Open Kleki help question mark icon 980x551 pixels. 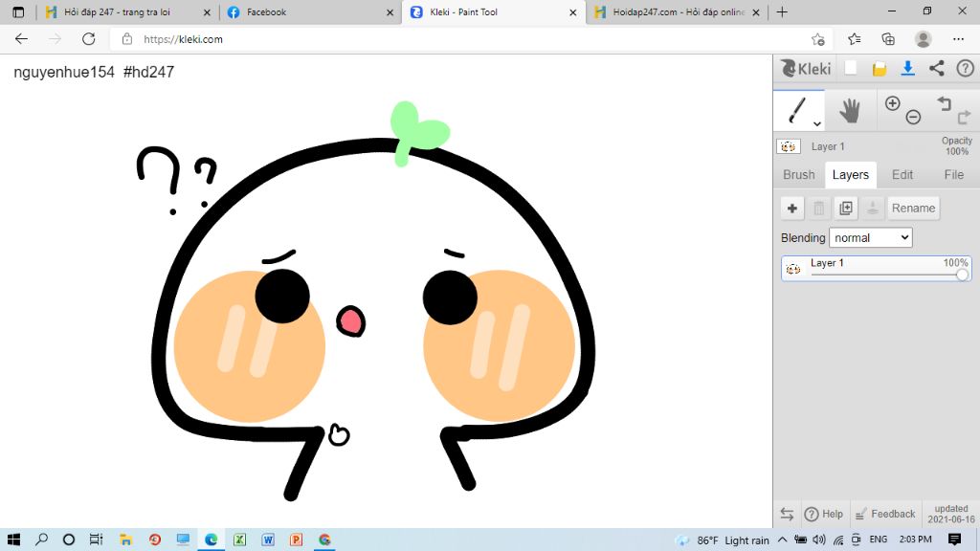coord(965,68)
